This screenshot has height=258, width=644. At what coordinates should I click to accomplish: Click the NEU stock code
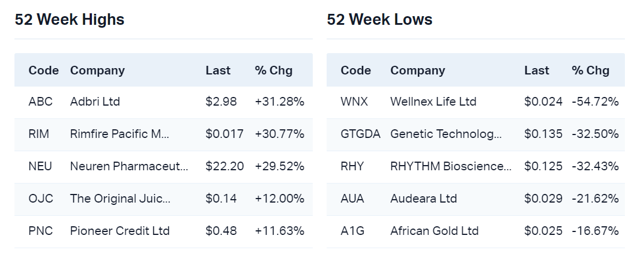(x=40, y=166)
